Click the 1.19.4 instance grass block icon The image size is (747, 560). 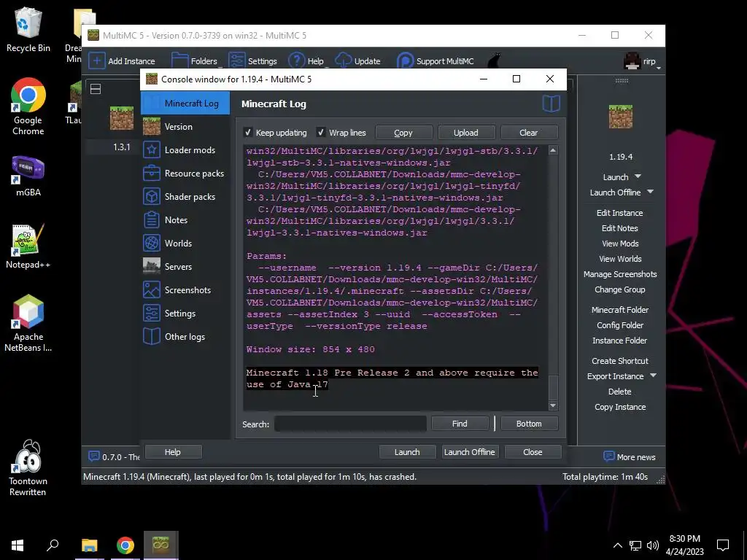click(x=621, y=117)
